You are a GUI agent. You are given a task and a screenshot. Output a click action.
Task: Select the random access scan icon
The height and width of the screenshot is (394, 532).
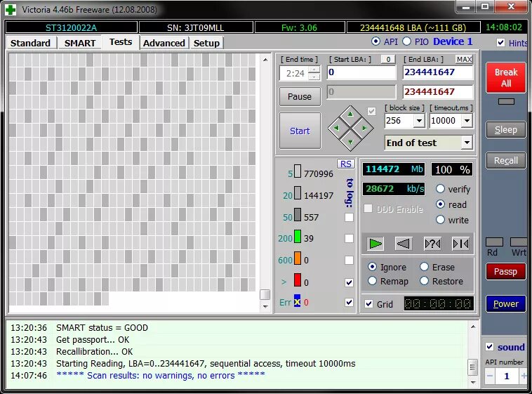click(x=432, y=244)
